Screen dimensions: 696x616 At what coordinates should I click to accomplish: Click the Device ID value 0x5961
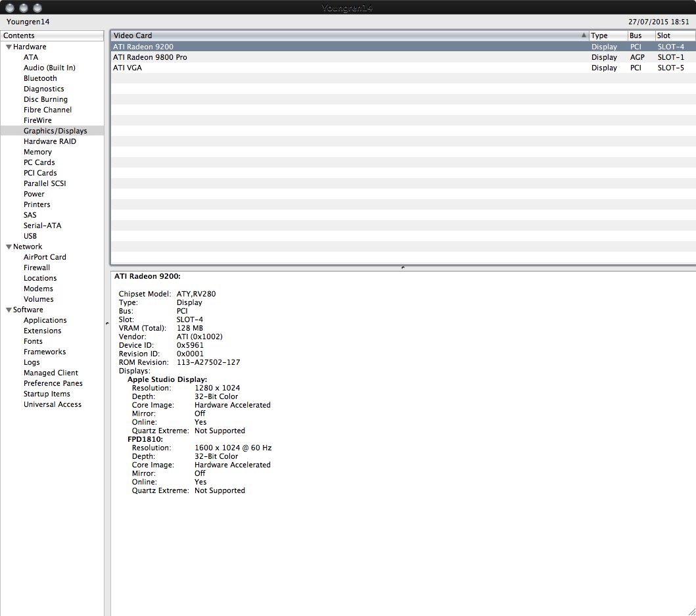(x=190, y=345)
